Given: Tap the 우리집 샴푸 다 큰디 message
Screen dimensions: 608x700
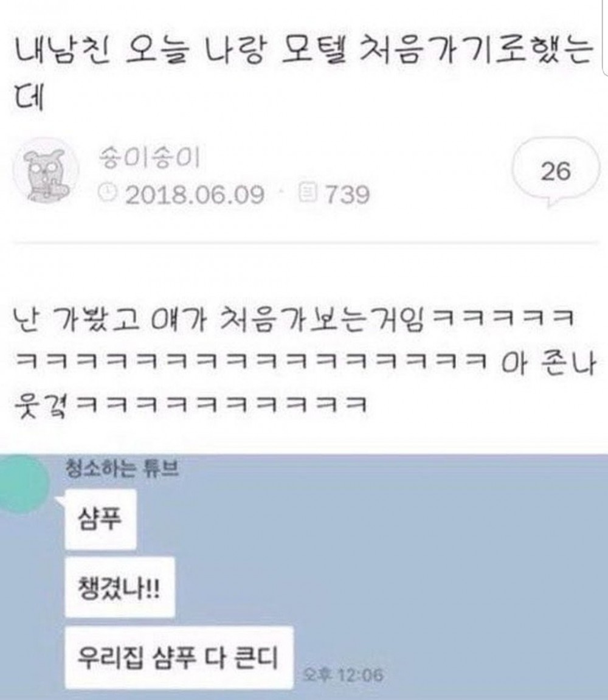Looking at the screenshot, I should click(179, 657).
